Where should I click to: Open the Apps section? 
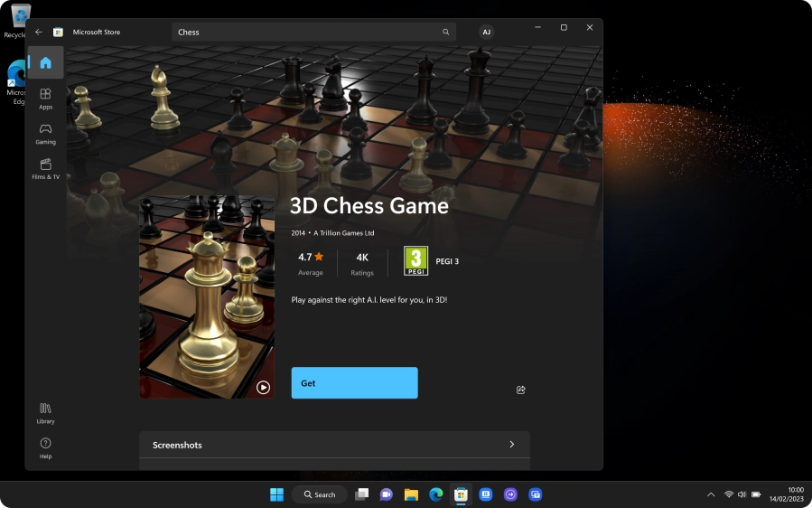[45, 99]
